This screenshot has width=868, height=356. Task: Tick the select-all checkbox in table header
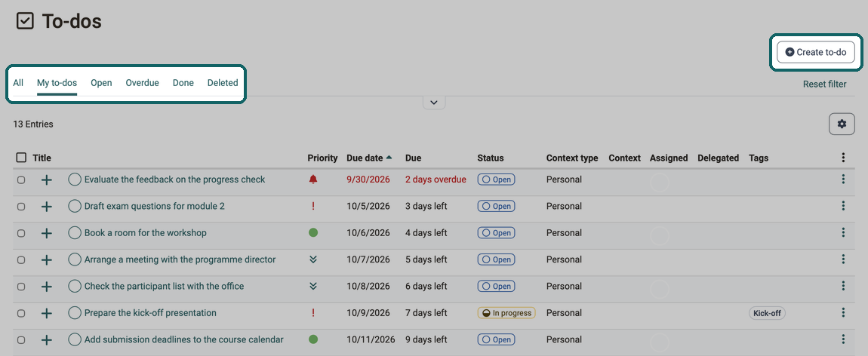[21, 158]
